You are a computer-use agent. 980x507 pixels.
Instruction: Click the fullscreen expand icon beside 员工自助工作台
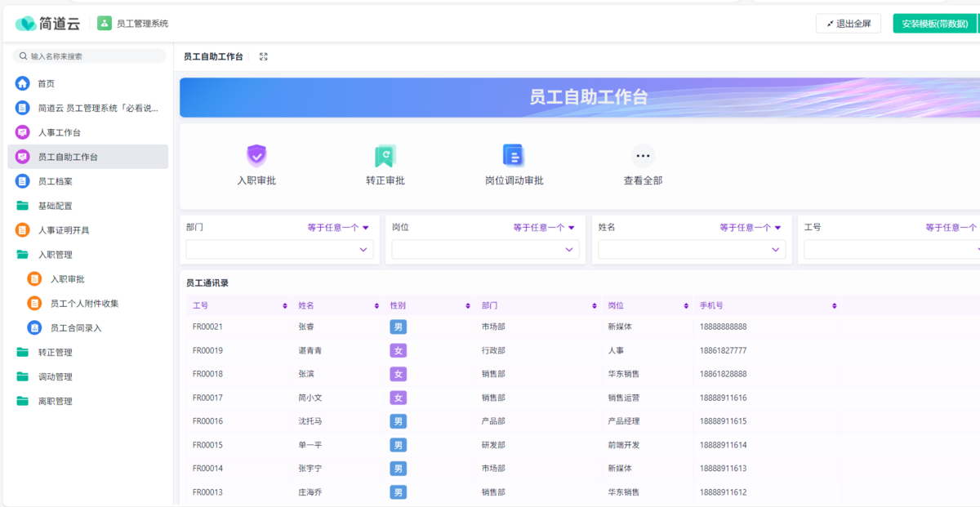coord(263,57)
